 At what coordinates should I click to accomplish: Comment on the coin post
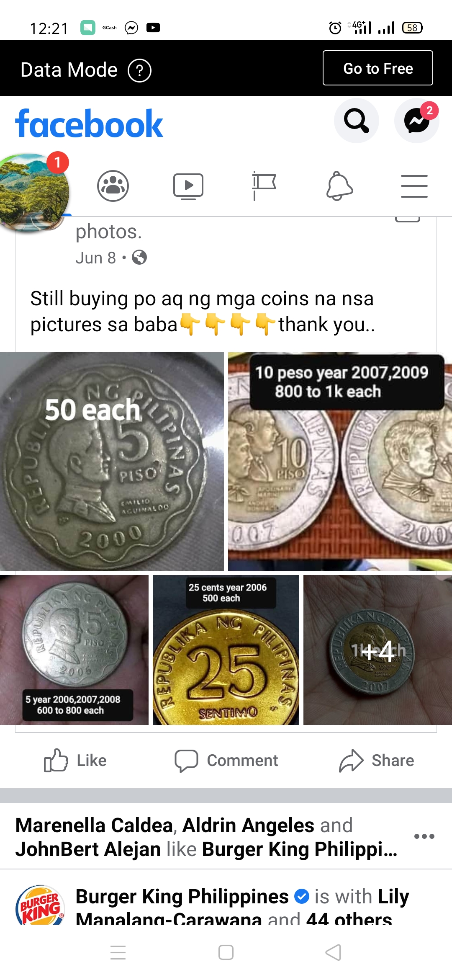click(226, 760)
